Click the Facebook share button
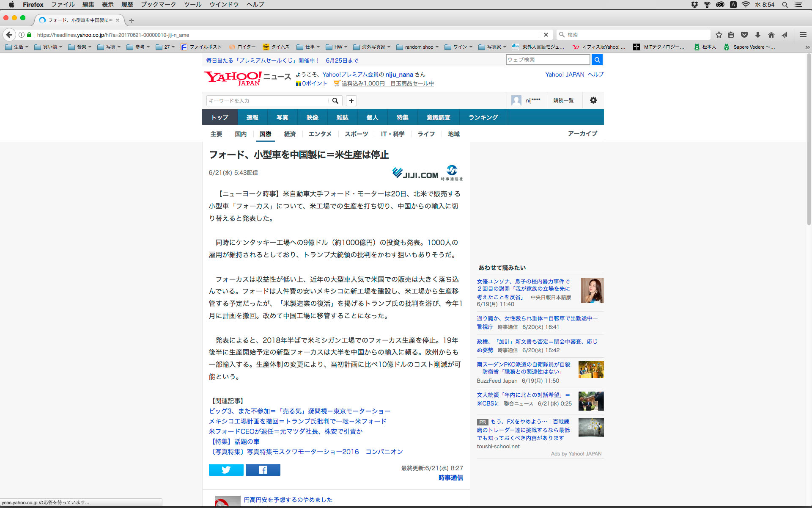This screenshot has width=812, height=508. point(263,470)
